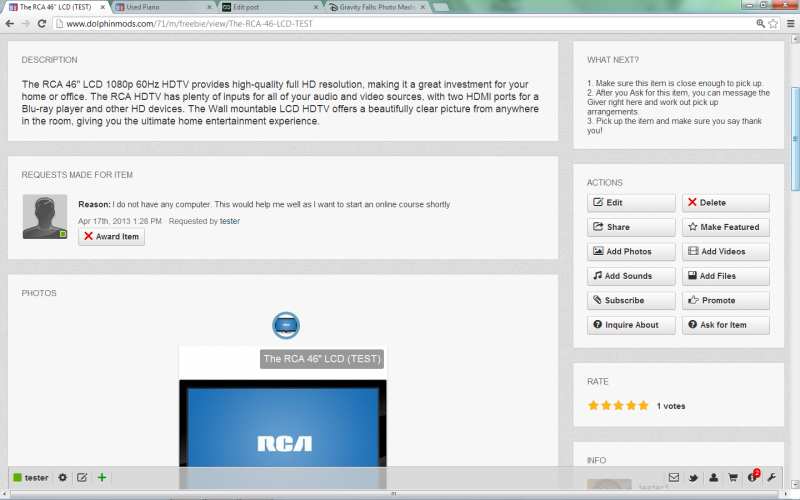Click the Promote button

coord(726,301)
